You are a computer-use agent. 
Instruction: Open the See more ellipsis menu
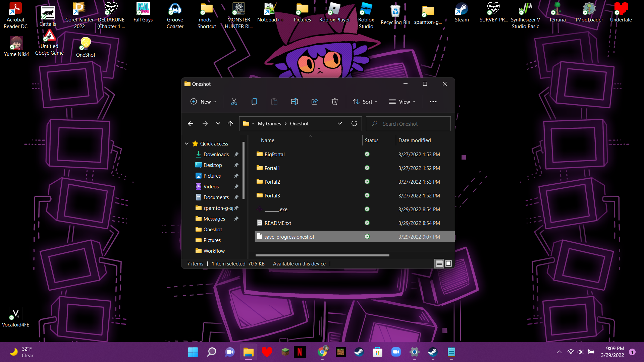pos(433,102)
